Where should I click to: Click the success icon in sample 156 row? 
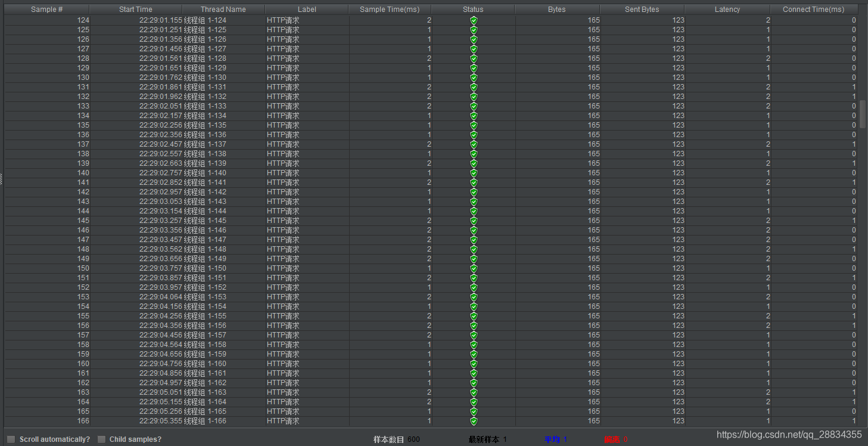474,326
